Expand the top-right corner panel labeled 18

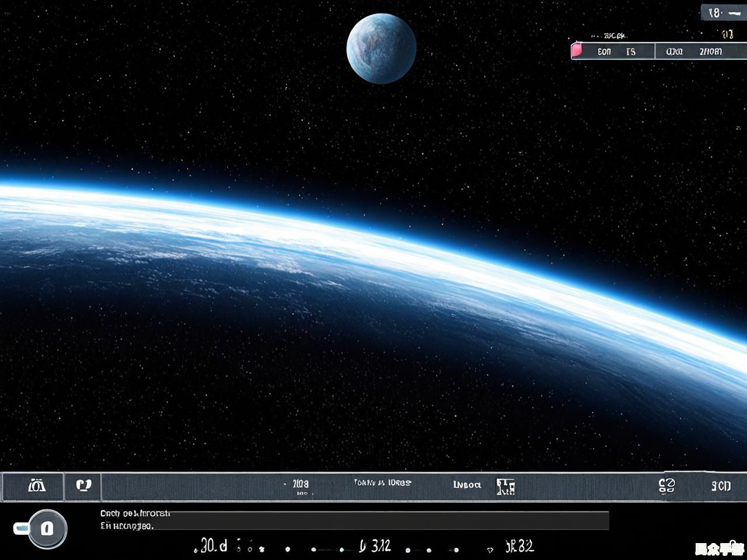click(715, 13)
